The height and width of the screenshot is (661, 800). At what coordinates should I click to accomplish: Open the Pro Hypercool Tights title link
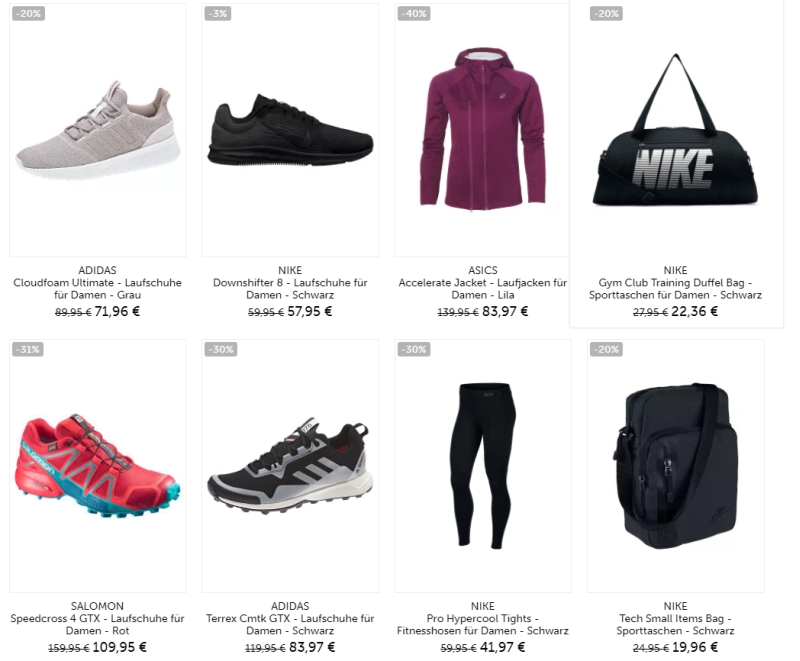coord(483,624)
